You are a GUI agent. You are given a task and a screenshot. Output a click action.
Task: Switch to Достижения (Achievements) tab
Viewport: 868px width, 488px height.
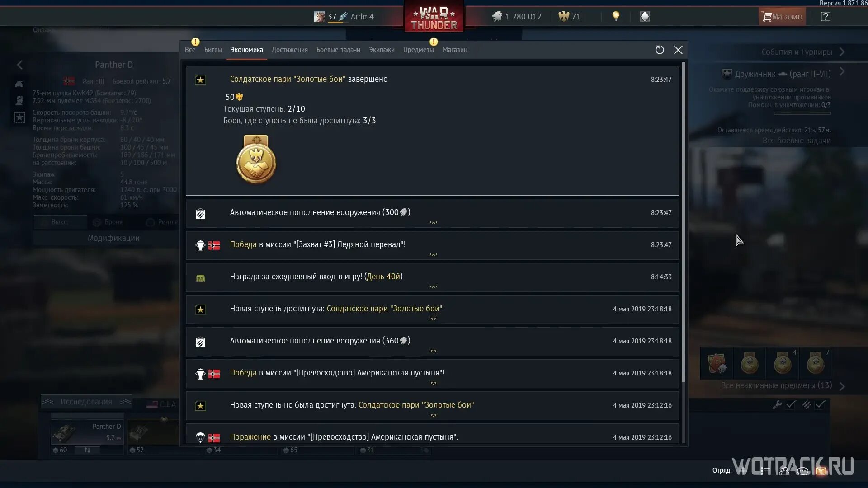click(290, 49)
